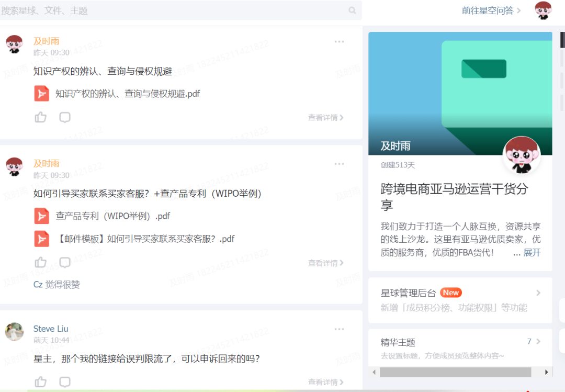Open comment box on Steve Liu's post
The height and width of the screenshot is (392, 565).
click(65, 382)
